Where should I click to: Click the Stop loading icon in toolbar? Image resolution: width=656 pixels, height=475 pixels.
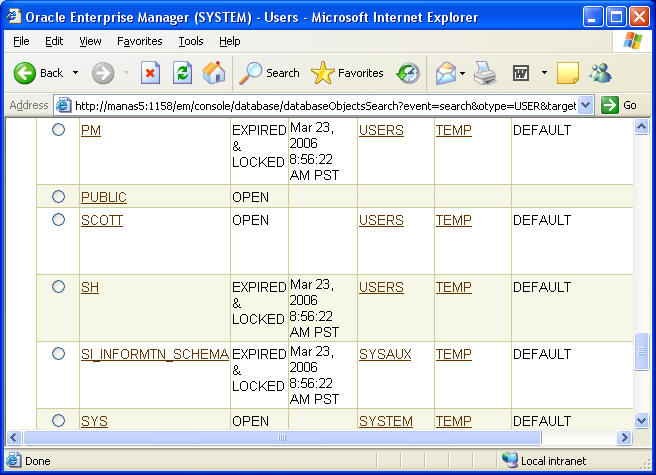tap(150, 73)
